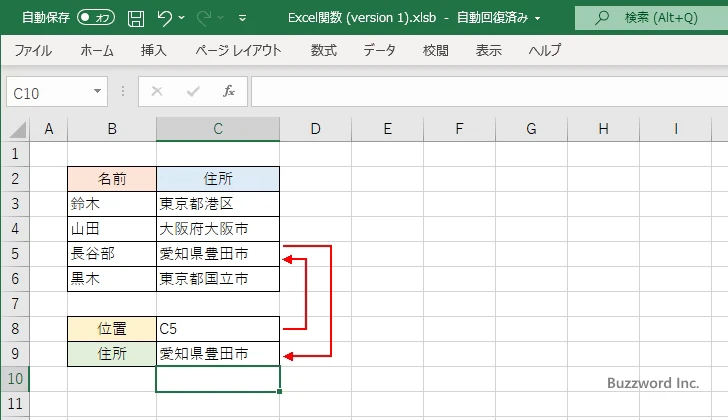Screen dimensions: 728x420
Task: Select the cell containing 大阪府大阪市
Action: [x=218, y=229]
